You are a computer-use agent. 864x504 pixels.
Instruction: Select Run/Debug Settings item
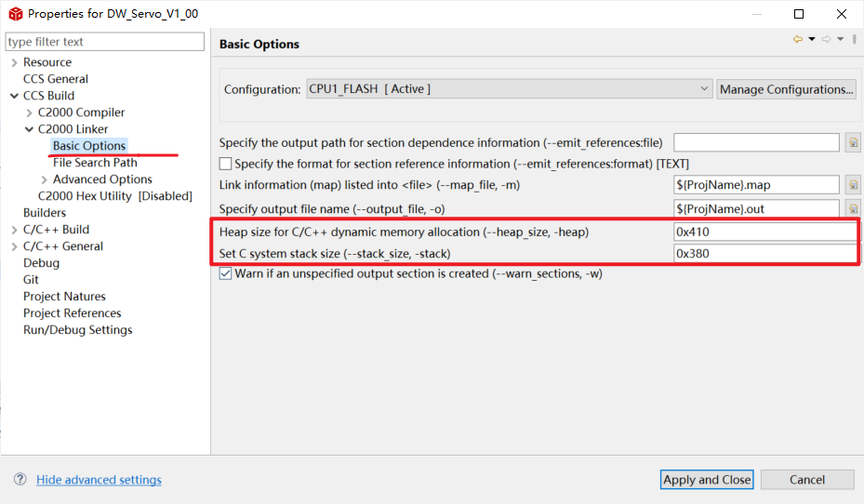(78, 330)
